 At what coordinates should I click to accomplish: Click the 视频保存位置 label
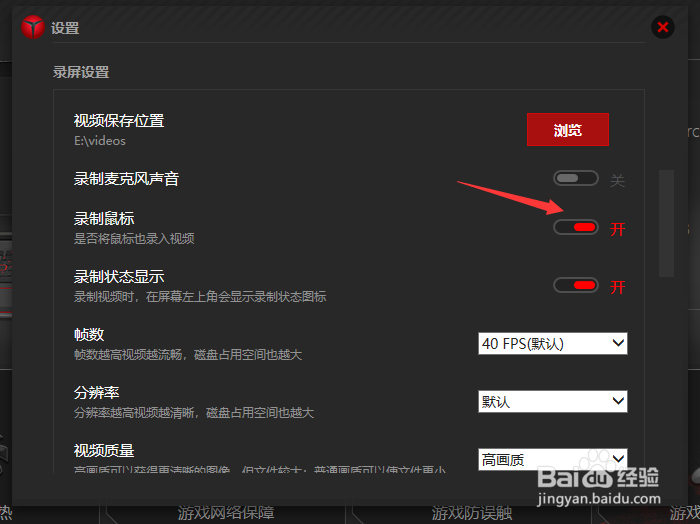pyautogui.click(x=119, y=121)
